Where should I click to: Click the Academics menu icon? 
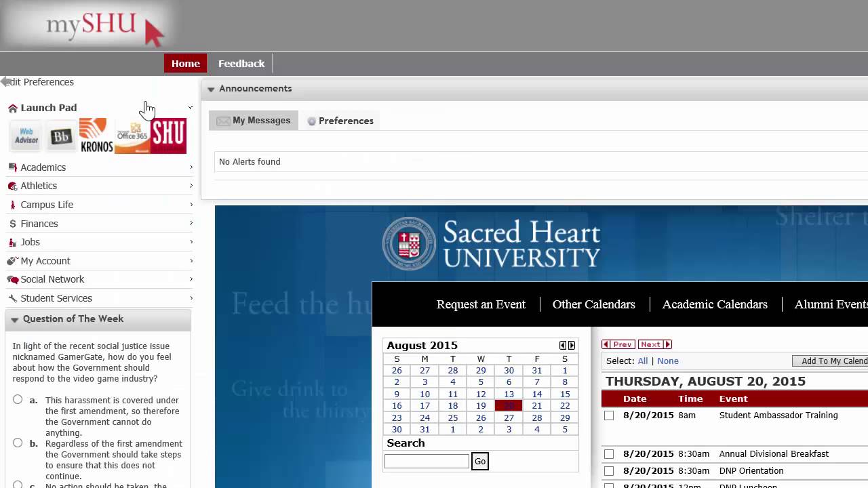point(12,167)
